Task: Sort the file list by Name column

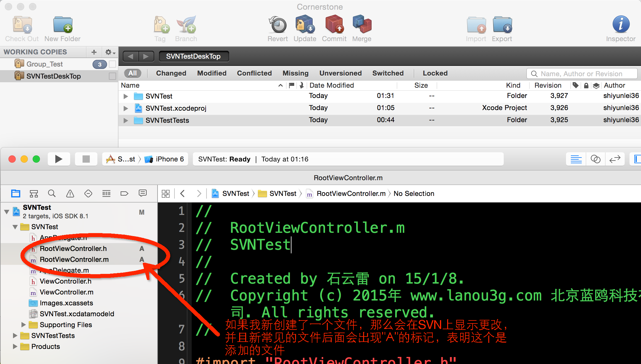Action: click(202, 85)
